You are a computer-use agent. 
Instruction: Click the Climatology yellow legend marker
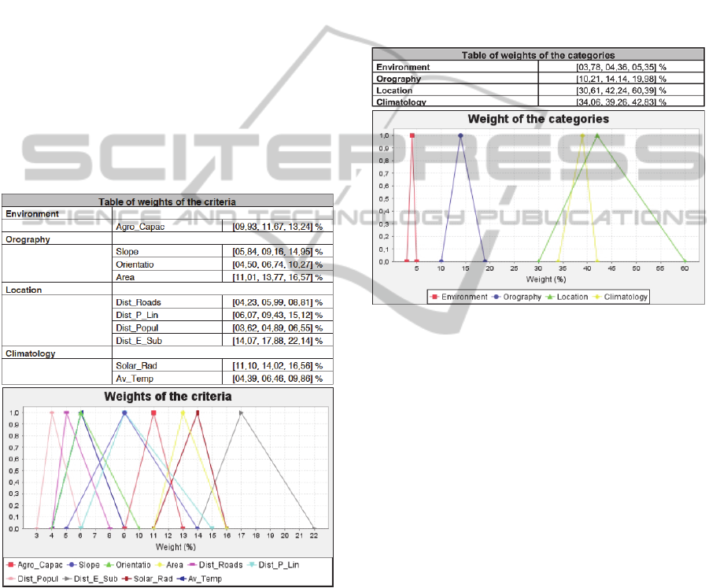[x=600, y=297]
